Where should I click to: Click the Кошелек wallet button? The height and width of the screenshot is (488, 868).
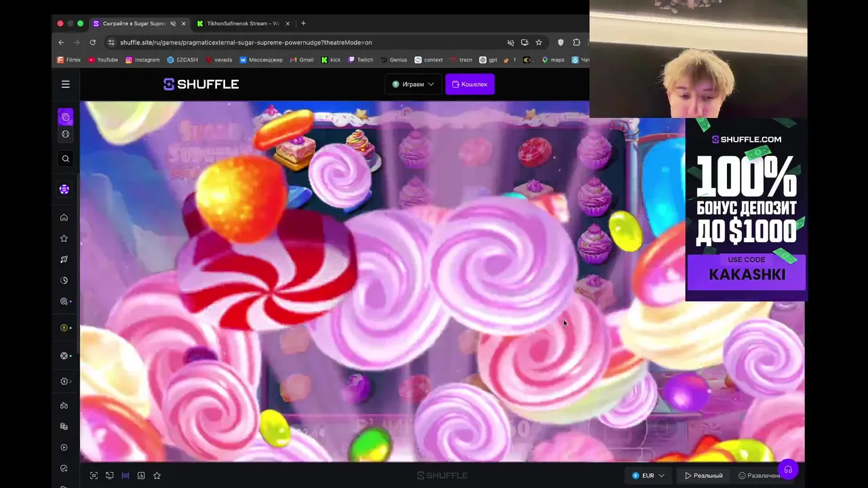(469, 84)
